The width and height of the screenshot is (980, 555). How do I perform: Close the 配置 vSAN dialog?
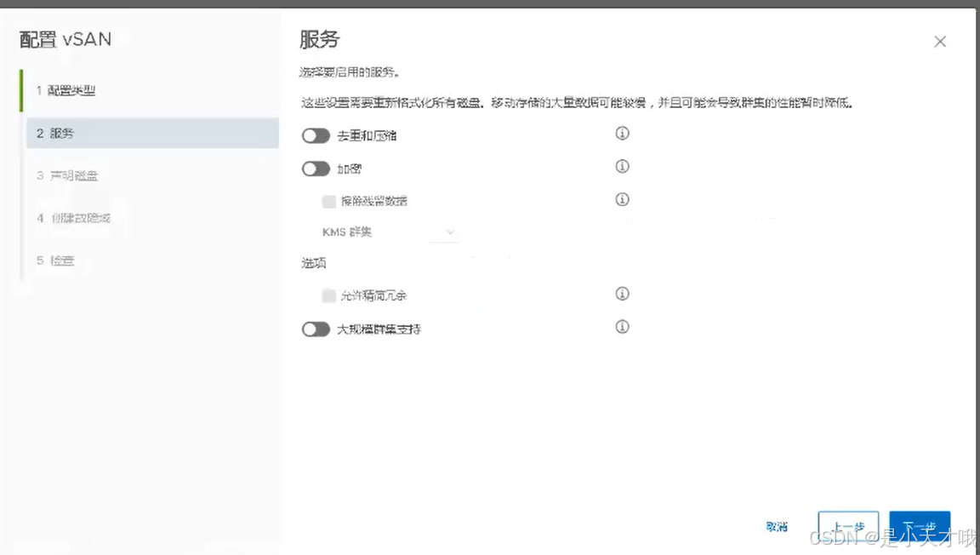(940, 42)
